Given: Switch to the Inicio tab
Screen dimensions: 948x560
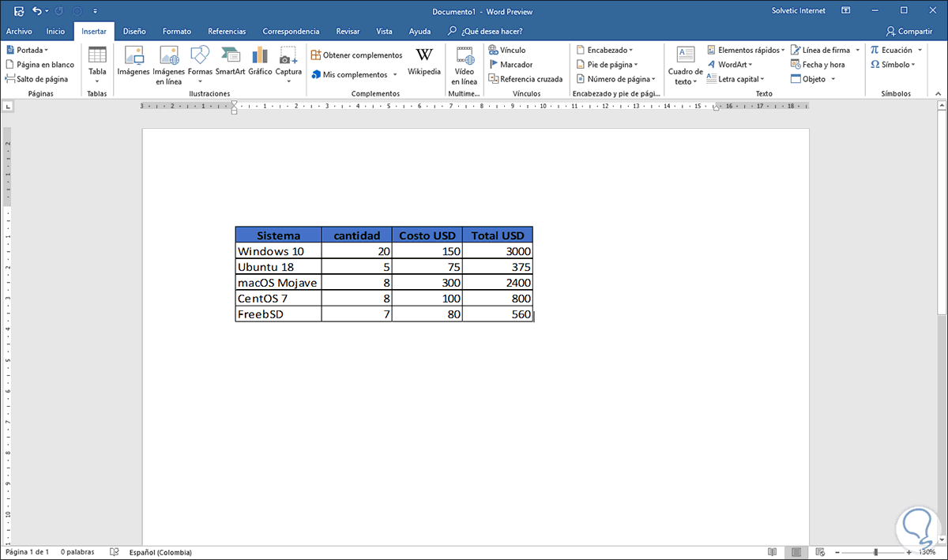Looking at the screenshot, I should 55,32.
